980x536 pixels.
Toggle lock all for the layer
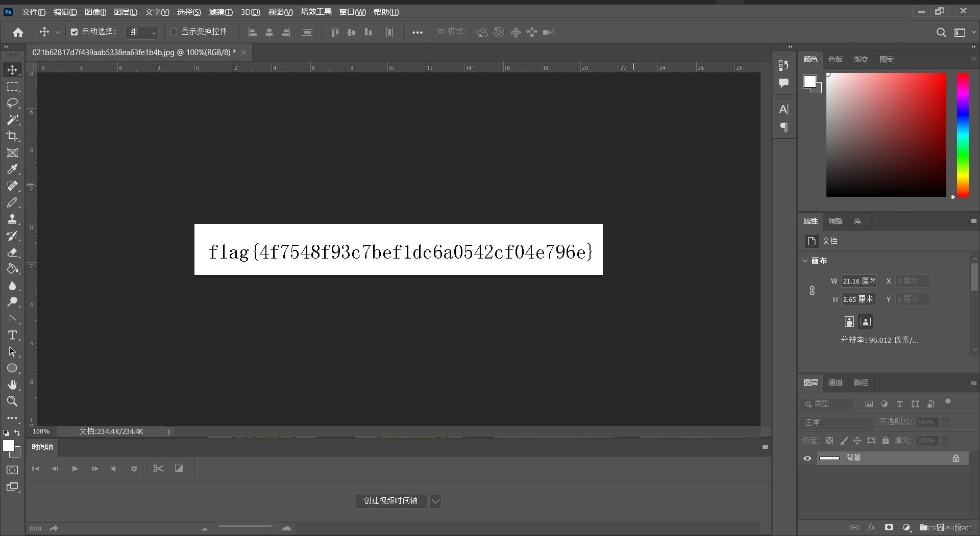[x=886, y=441]
